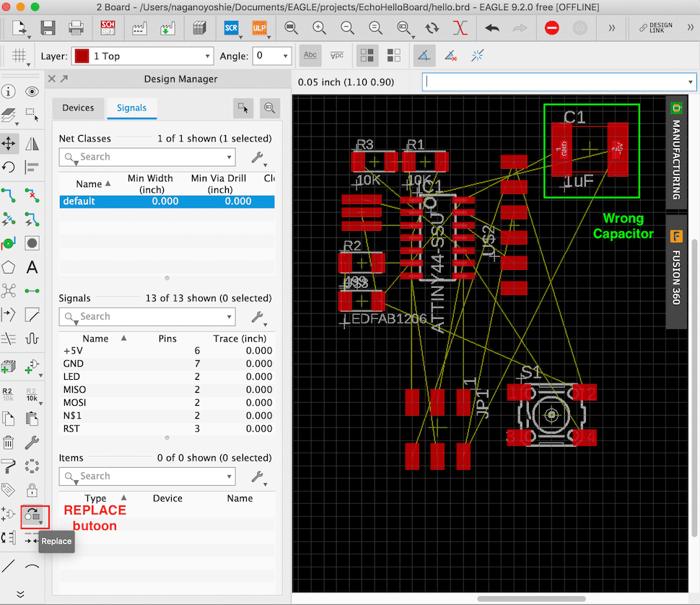Open the Manufacturing side tab
This screenshot has height=605, width=700.
tap(676, 153)
